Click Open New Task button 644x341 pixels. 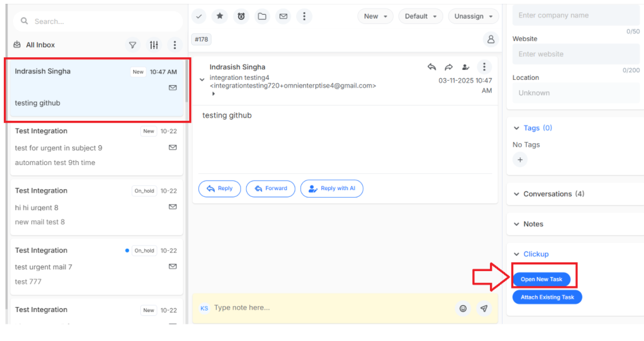click(x=541, y=279)
